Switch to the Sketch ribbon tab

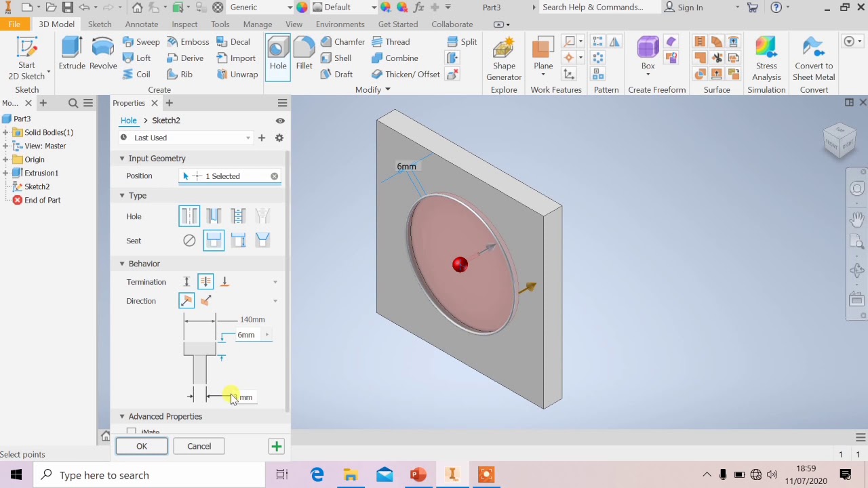pos(100,24)
